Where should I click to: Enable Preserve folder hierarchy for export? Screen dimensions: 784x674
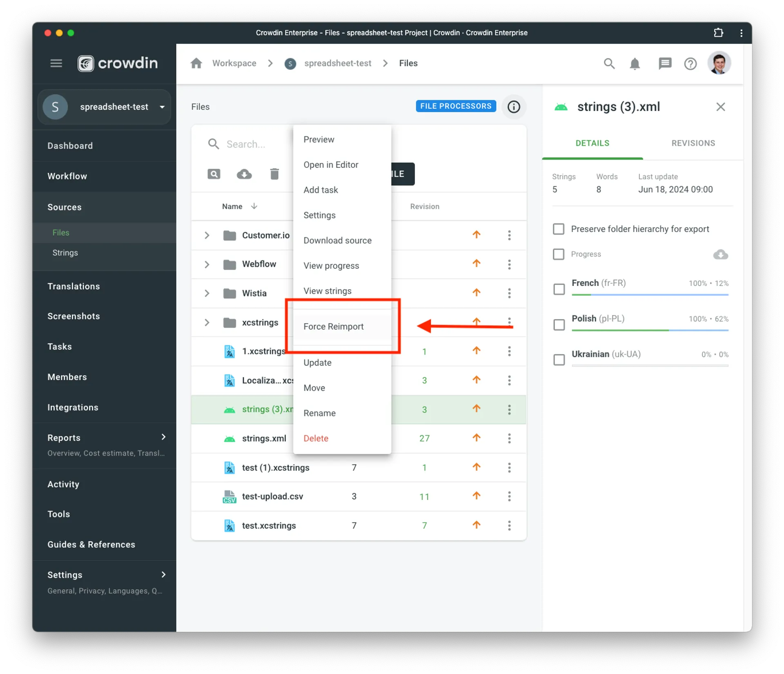pyautogui.click(x=558, y=229)
